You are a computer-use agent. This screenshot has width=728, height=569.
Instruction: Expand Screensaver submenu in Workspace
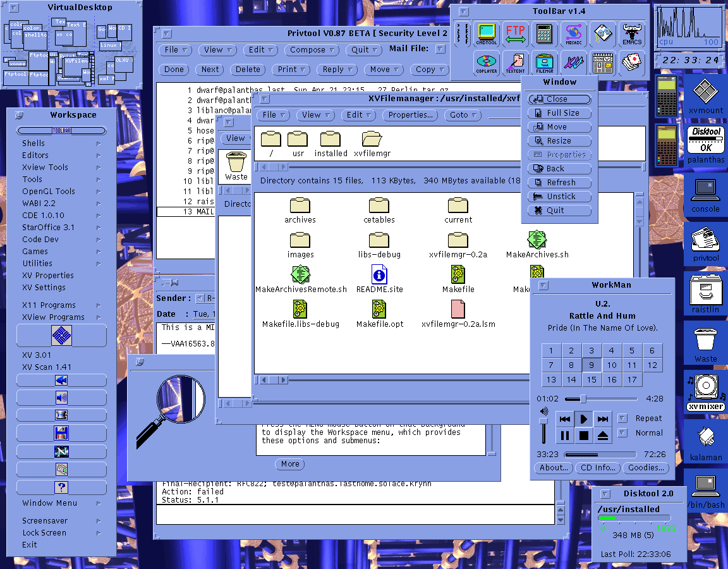point(61,521)
